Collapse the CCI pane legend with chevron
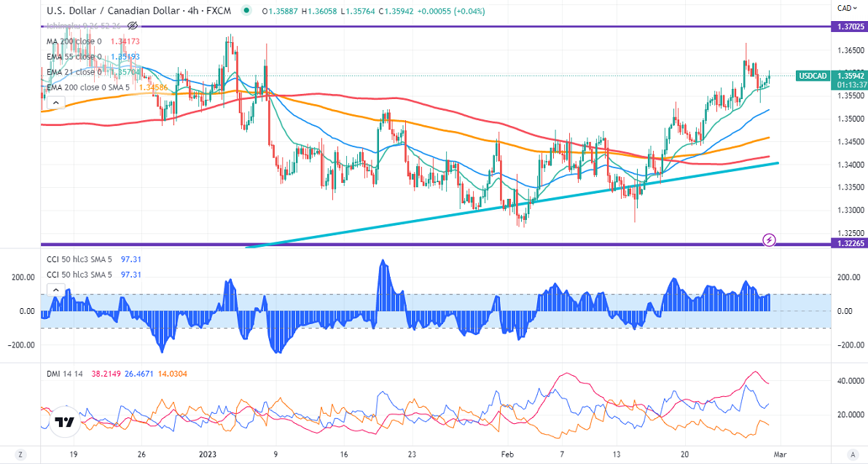This screenshot has width=868, height=464. (x=55, y=290)
